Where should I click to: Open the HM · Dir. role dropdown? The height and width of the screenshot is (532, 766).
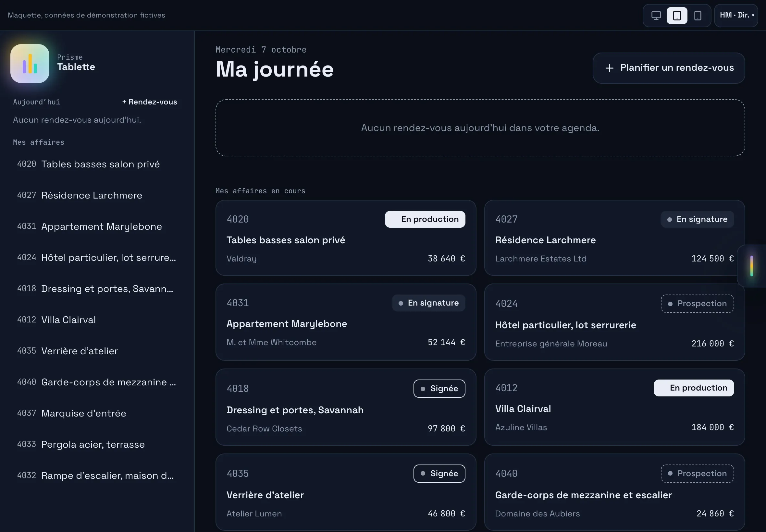click(736, 15)
